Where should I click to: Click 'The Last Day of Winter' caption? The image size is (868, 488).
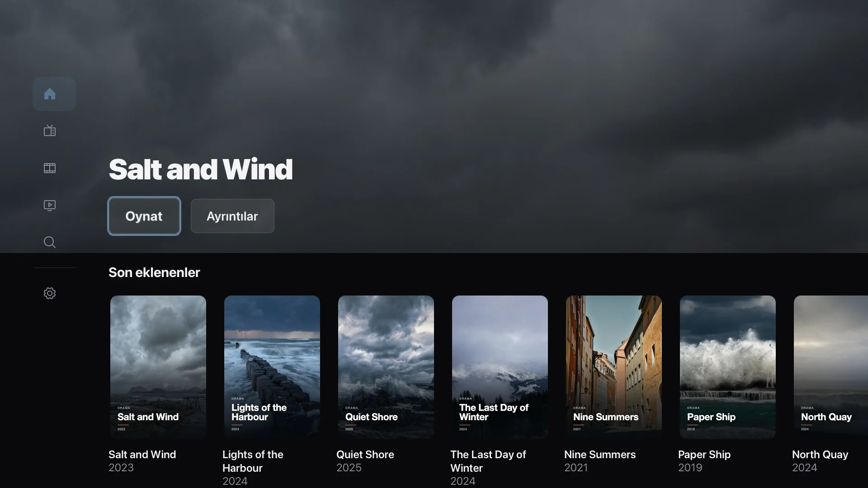click(488, 461)
